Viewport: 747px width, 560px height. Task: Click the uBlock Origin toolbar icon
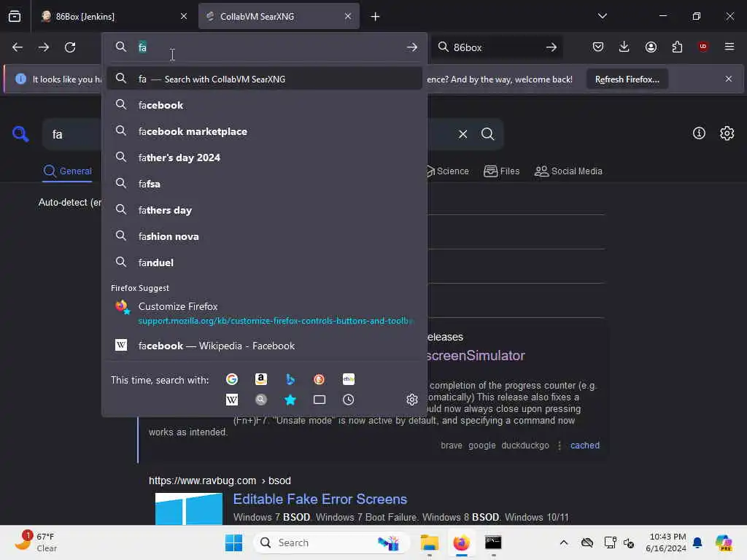point(703,47)
